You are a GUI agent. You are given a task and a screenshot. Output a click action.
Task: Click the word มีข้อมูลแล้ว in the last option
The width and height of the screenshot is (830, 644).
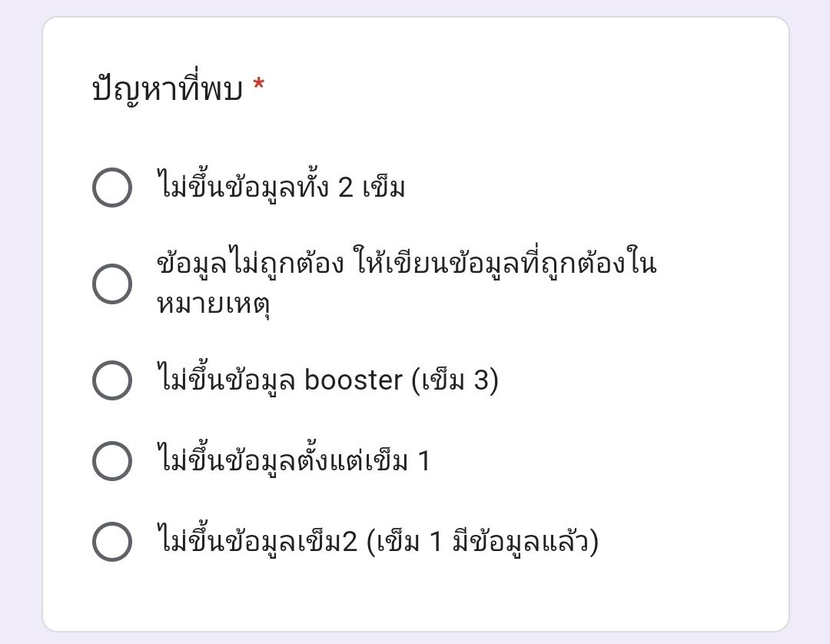525,541
